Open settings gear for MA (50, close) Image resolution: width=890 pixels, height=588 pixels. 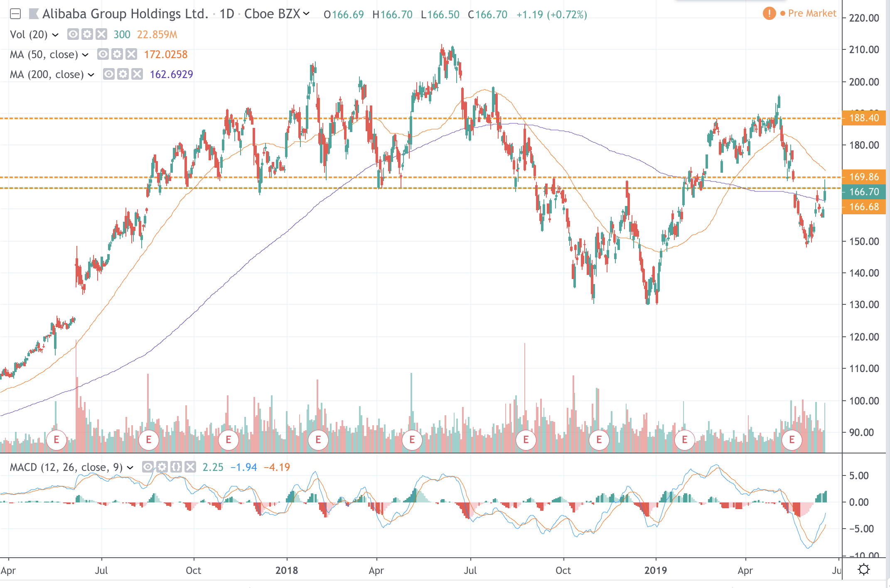(x=117, y=54)
